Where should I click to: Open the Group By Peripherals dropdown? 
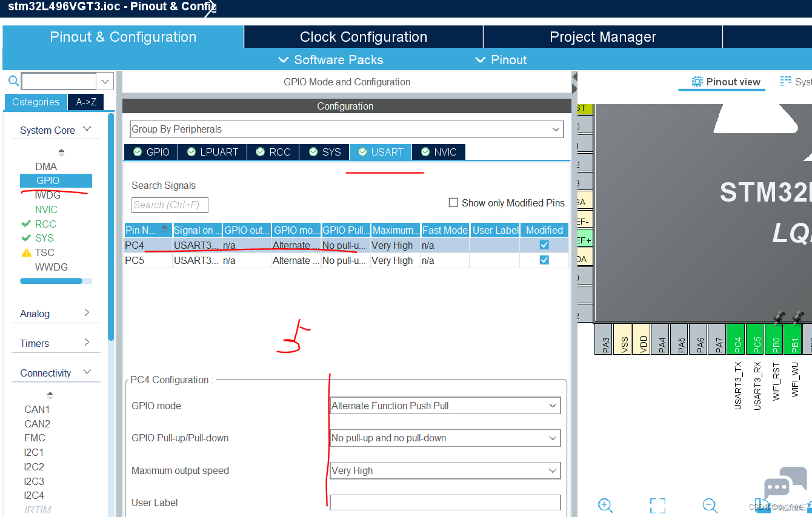pos(347,129)
